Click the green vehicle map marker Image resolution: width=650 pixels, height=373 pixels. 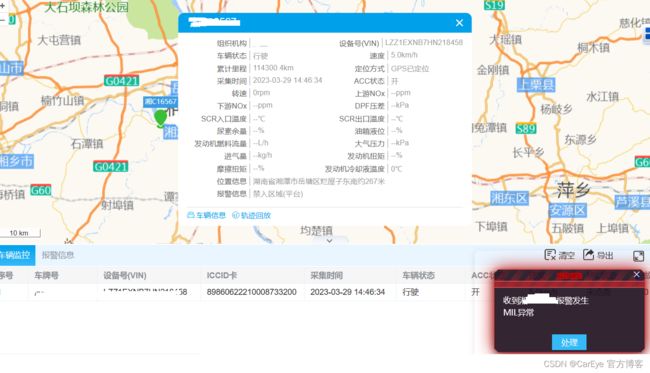pyautogui.click(x=160, y=119)
